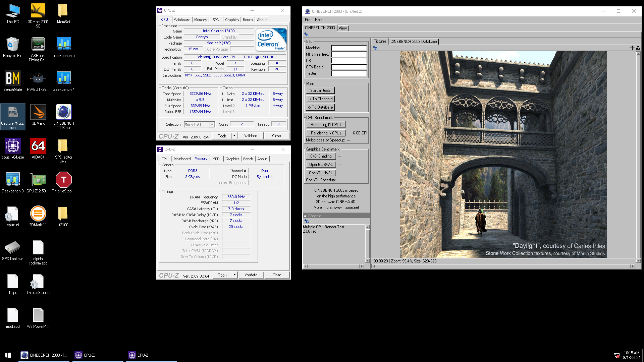This screenshot has height=362, width=644.
Task: Run C4D Shading benchmark
Action: [321, 156]
